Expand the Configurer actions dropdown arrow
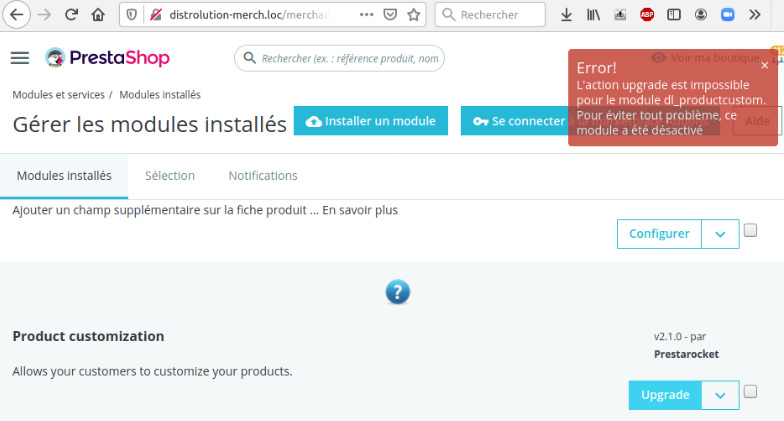Image resolution: width=784 pixels, height=421 pixels. click(720, 234)
